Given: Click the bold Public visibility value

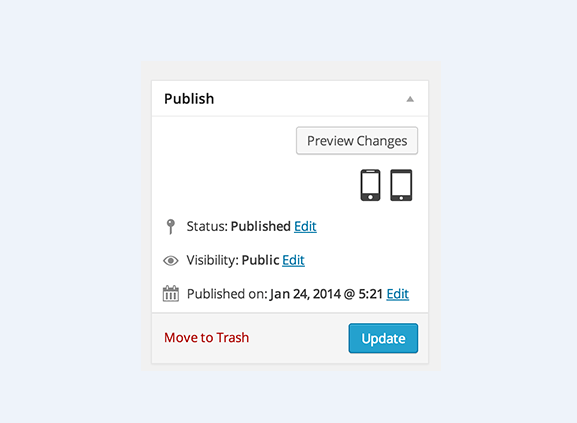Looking at the screenshot, I should pyautogui.click(x=260, y=260).
